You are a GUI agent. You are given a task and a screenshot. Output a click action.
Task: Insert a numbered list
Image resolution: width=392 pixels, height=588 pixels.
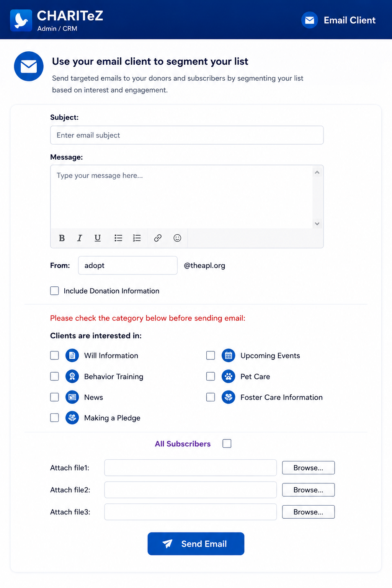pyautogui.click(x=137, y=238)
